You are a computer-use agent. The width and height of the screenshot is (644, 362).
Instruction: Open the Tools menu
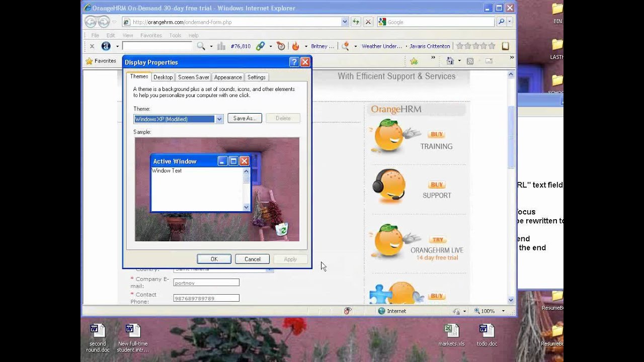tap(175, 35)
